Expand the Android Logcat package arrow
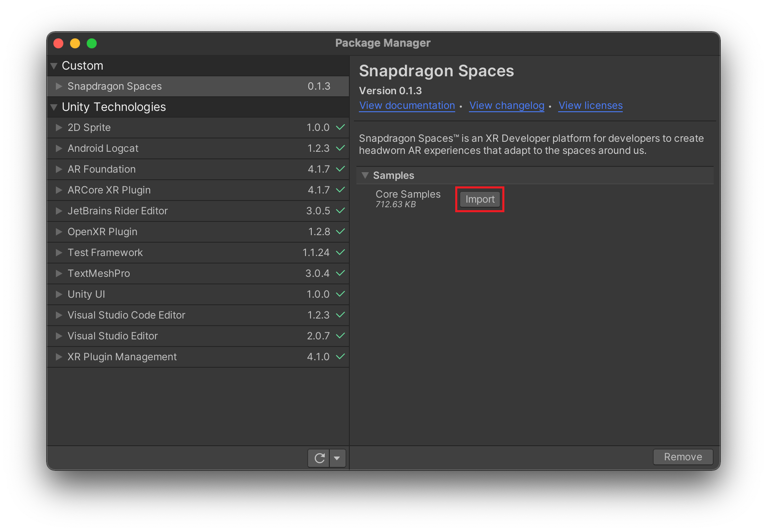Image resolution: width=767 pixels, height=532 pixels. [59, 148]
